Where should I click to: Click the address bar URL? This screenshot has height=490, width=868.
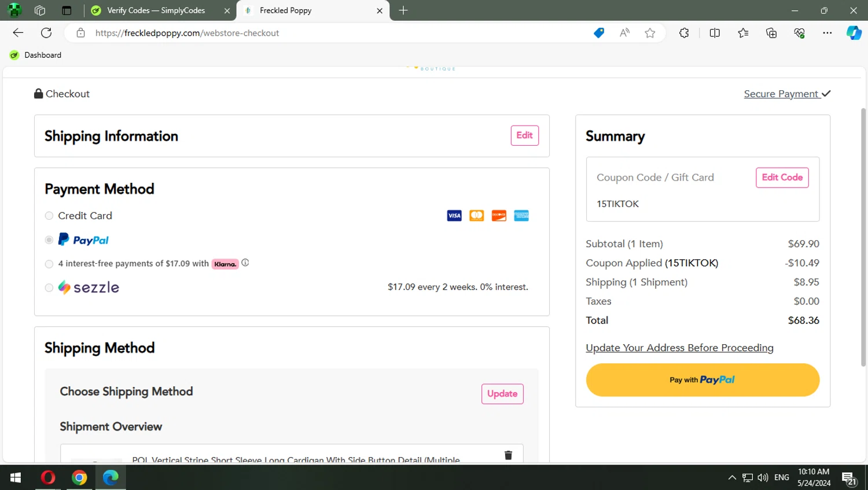click(x=187, y=33)
